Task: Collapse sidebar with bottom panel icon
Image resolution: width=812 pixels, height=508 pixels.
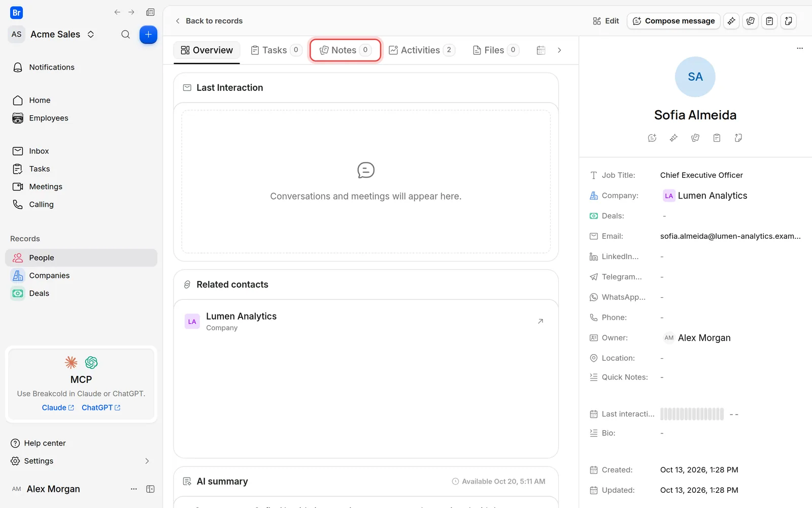Action: 150,489
